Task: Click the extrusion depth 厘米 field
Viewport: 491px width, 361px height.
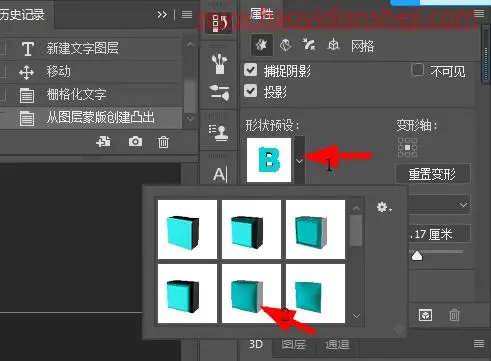Action: pos(439,234)
